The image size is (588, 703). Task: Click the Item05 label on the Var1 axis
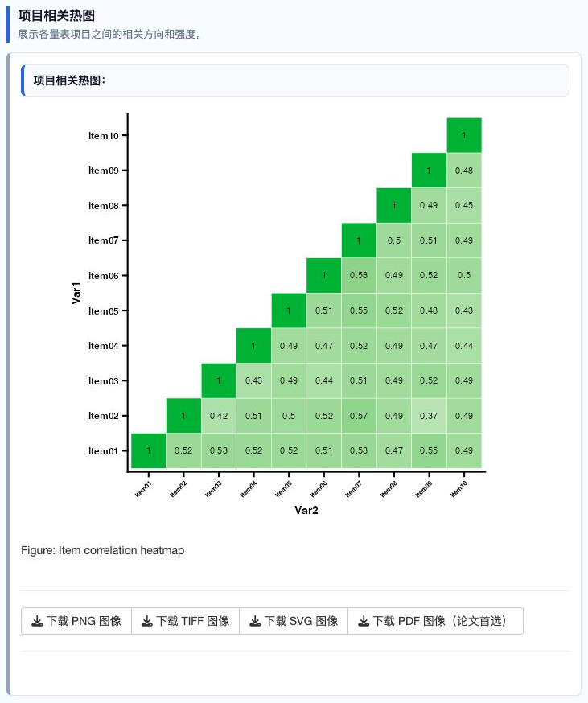(x=104, y=310)
